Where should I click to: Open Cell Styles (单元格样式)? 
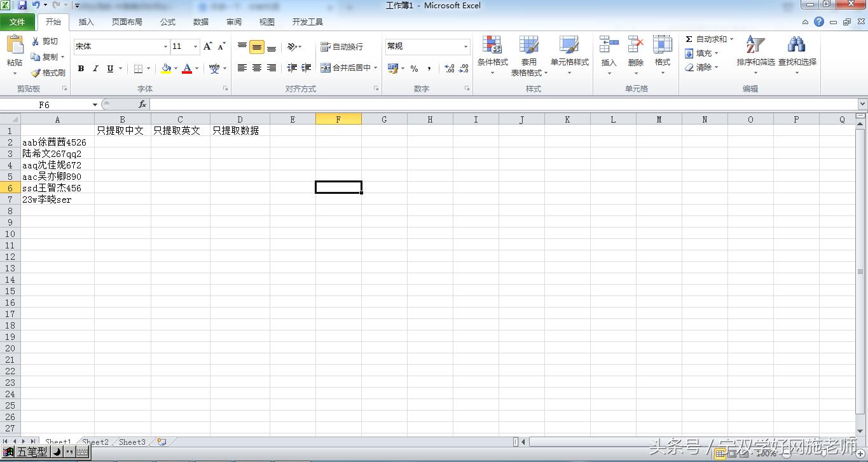(570, 55)
